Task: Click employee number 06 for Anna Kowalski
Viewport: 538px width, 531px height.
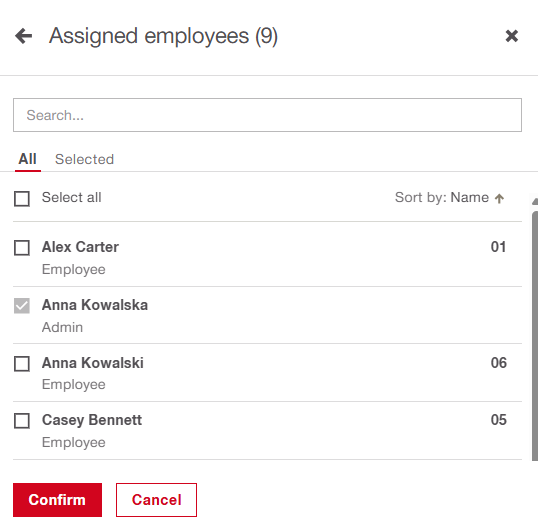Action: (x=499, y=363)
